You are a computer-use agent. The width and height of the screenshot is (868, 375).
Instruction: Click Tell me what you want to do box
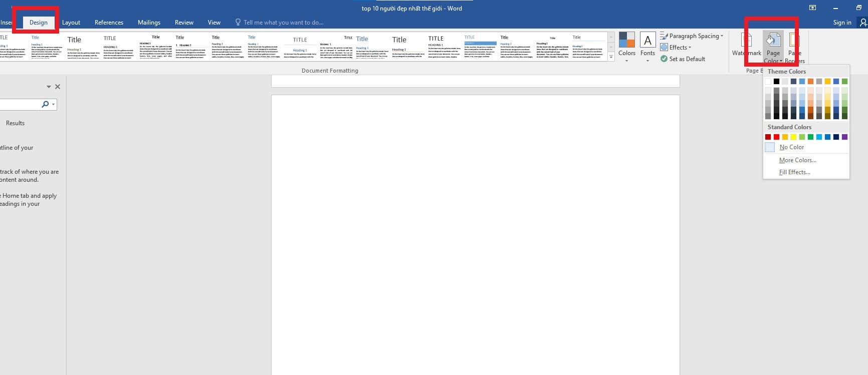coord(283,23)
